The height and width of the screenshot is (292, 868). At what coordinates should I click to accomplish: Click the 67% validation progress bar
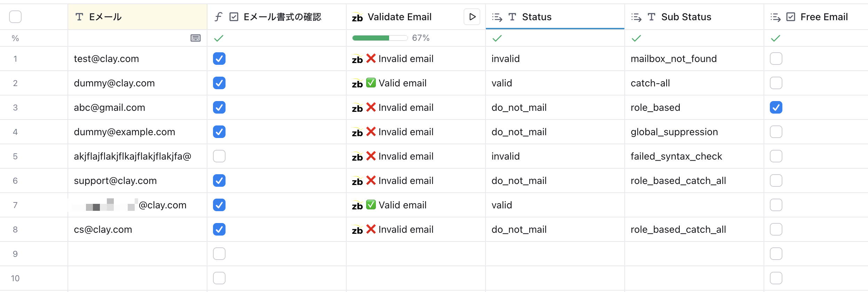[x=380, y=38]
